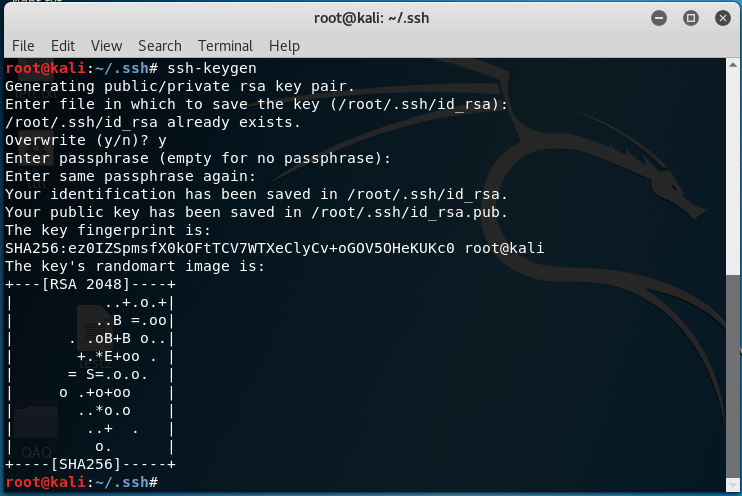This screenshot has height=496, width=742.
Task: Open the File menu
Action: [x=23, y=46]
